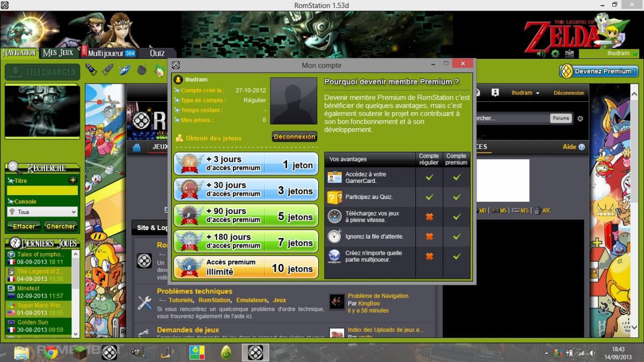Open the Quiz tab
The image size is (644, 362).
pyautogui.click(x=157, y=53)
